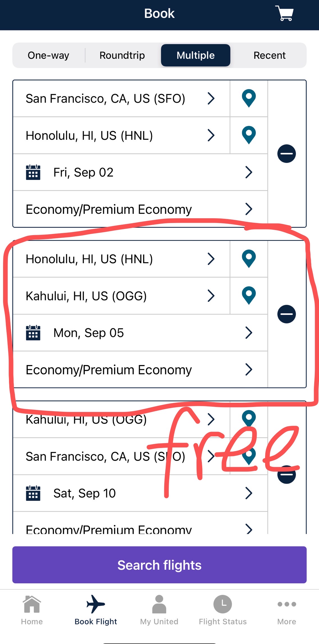Remove the HNL to OGG flight segment

[286, 314]
